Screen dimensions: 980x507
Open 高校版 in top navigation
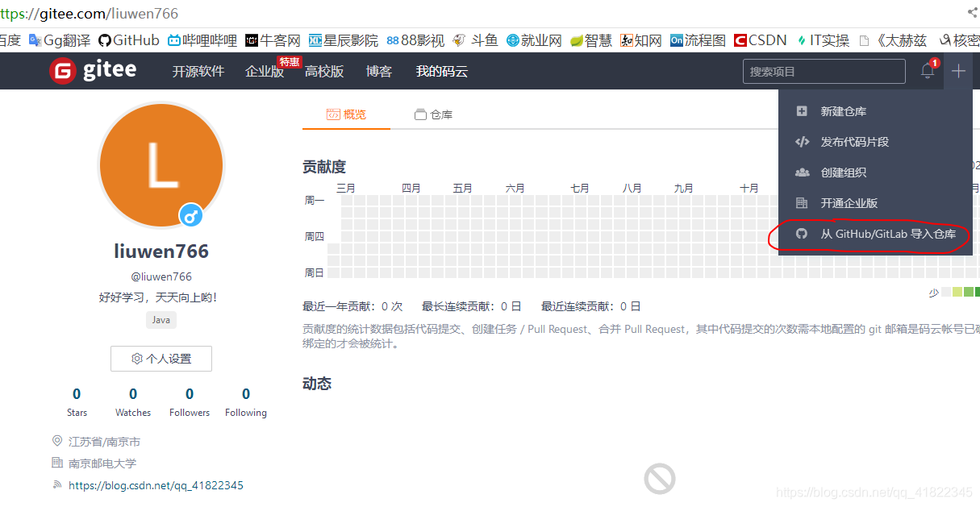[324, 72]
